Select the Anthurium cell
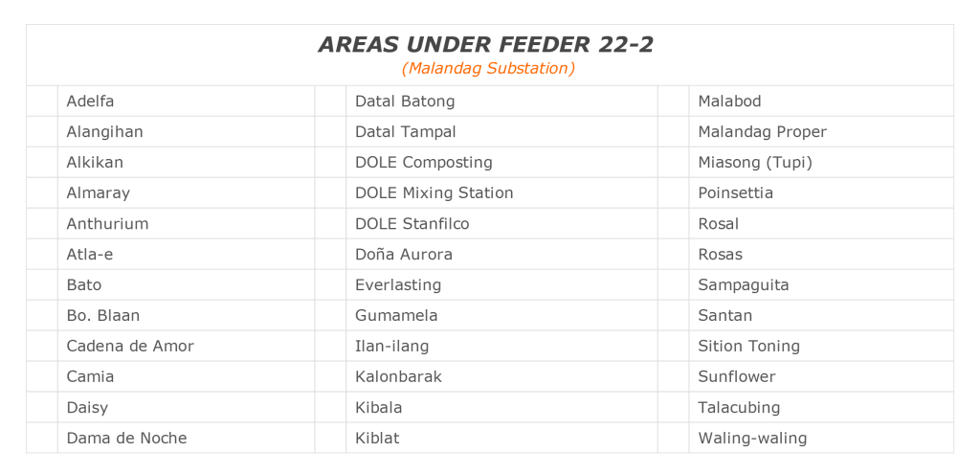980x474 pixels. [x=186, y=223]
